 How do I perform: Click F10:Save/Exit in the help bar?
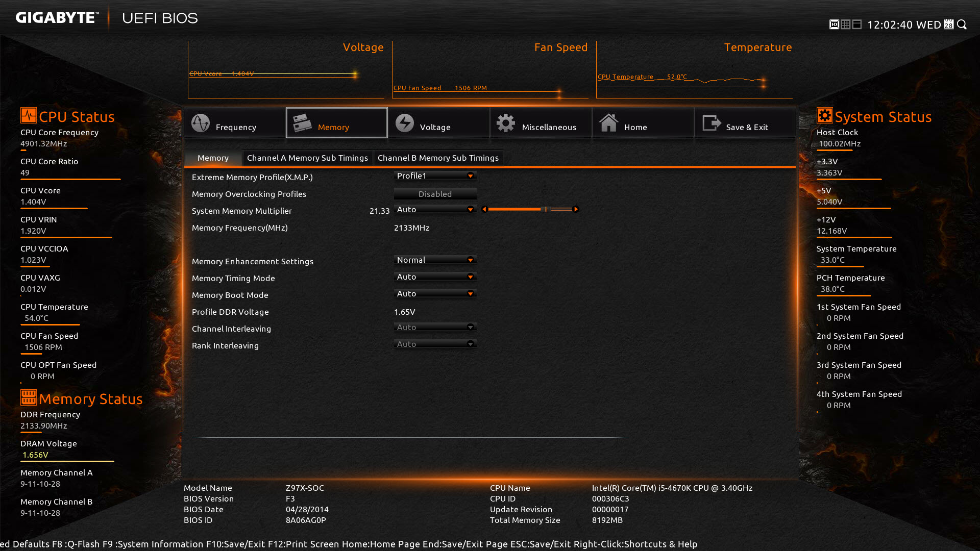point(236,544)
